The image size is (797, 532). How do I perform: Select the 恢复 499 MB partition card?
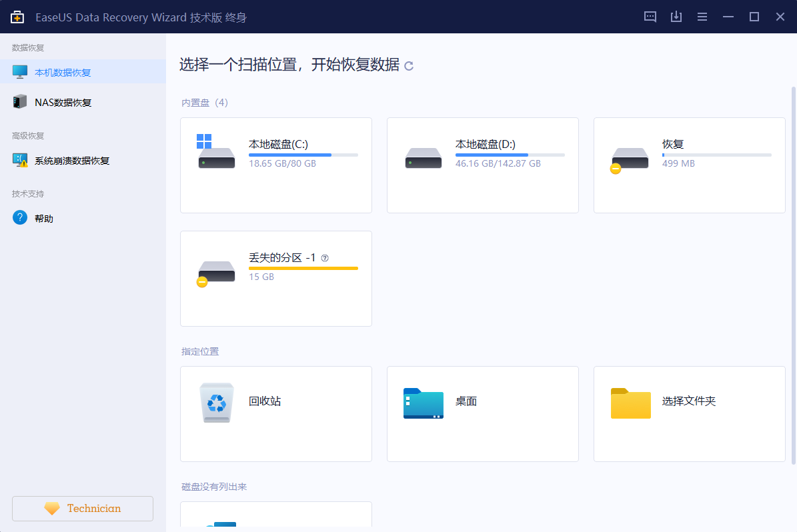click(x=689, y=165)
